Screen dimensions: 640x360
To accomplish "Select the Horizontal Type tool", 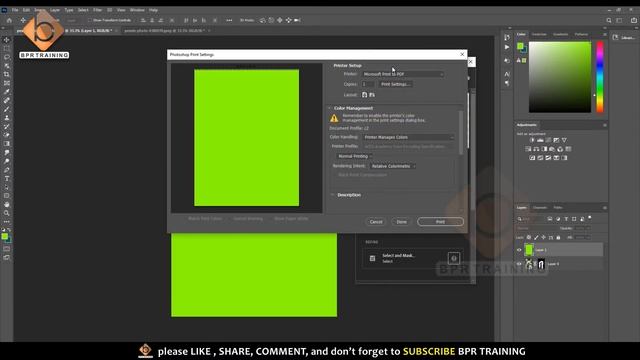I will [x=7, y=179].
